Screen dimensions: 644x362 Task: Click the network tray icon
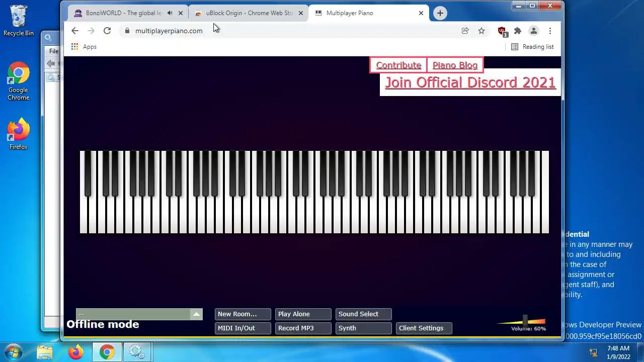coord(593,352)
